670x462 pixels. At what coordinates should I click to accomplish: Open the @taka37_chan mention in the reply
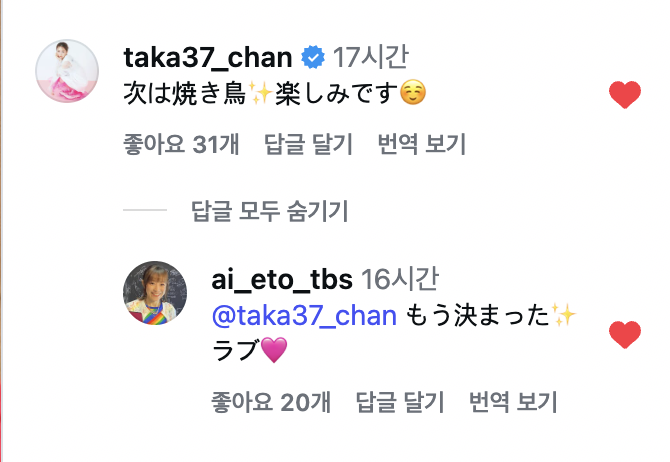tap(305, 317)
